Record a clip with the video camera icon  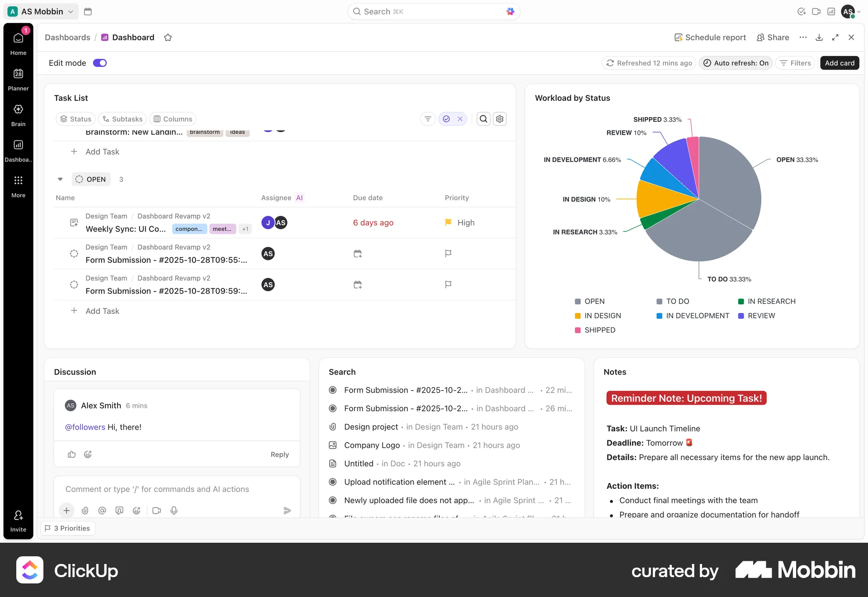click(156, 511)
